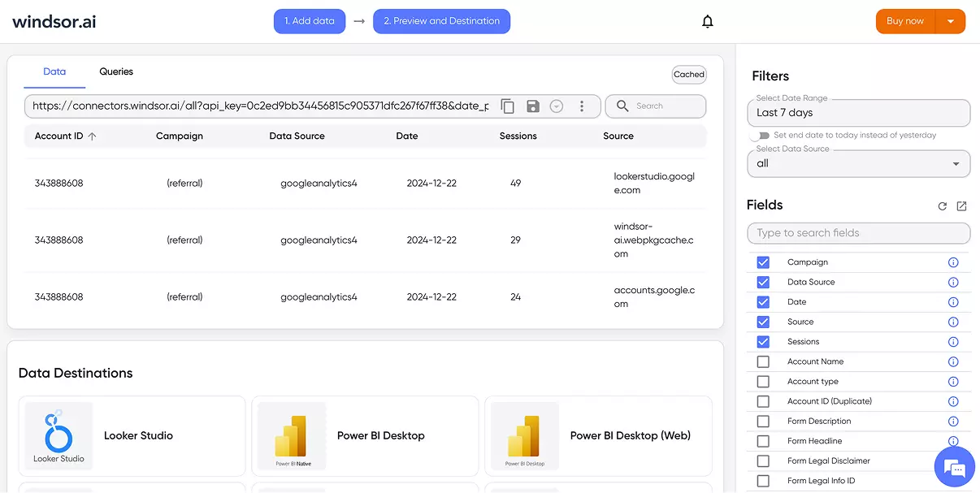
Task: Copy the connector URL with copy icon
Action: (x=508, y=106)
